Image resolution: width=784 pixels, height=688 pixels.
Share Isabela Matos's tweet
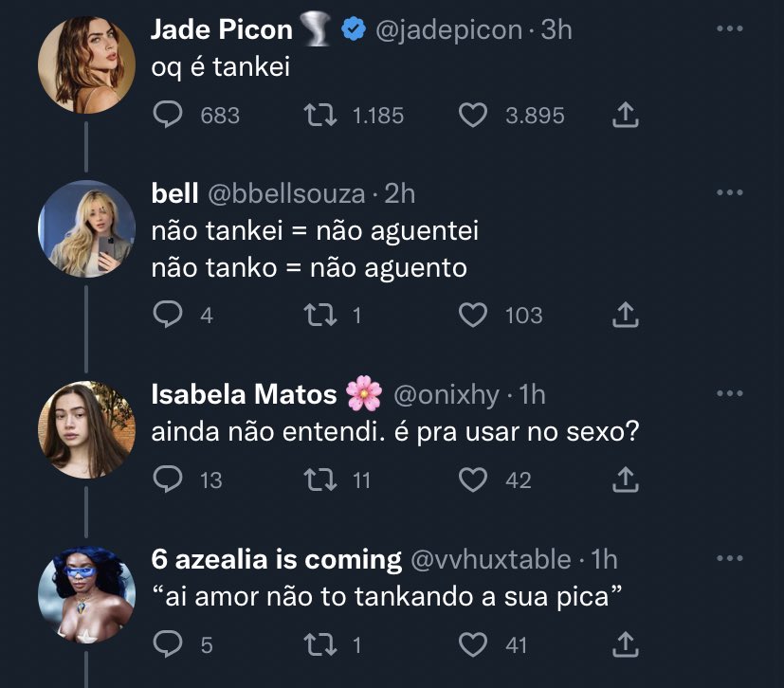tap(626, 480)
